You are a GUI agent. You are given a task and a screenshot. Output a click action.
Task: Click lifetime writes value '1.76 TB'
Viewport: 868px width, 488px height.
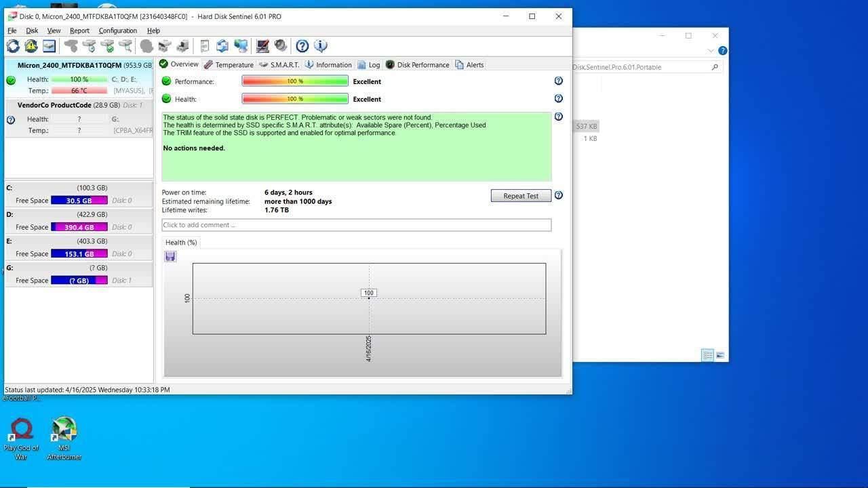tap(277, 210)
